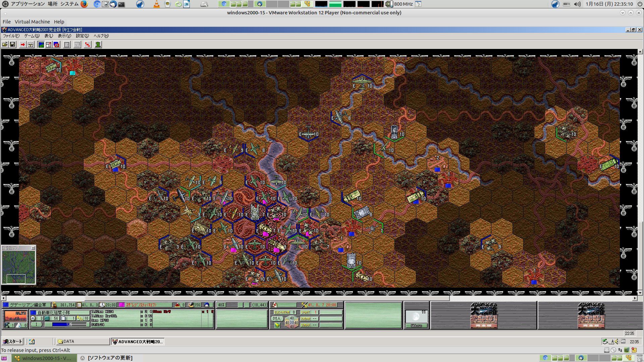Click the SIGHT value field
The width and height of the screenshot is (644, 362).
pyautogui.click(x=315, y=312)
